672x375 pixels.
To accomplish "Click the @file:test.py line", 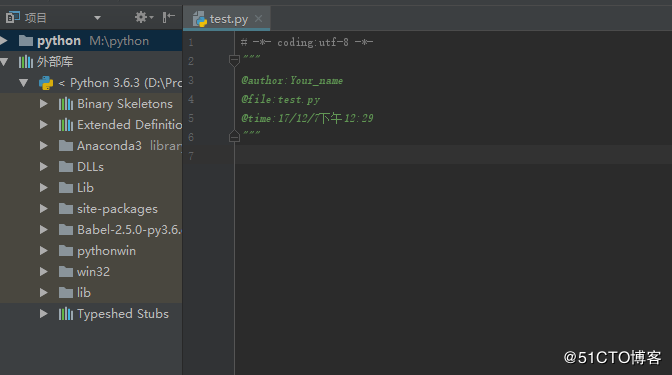I will tap(280, 99).
